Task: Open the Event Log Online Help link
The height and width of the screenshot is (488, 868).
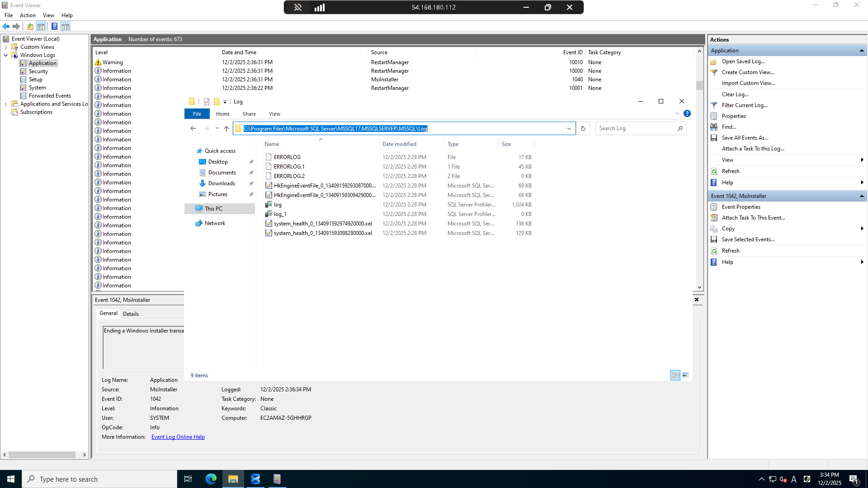Action: pyautogui.click(x=178, y=437)
